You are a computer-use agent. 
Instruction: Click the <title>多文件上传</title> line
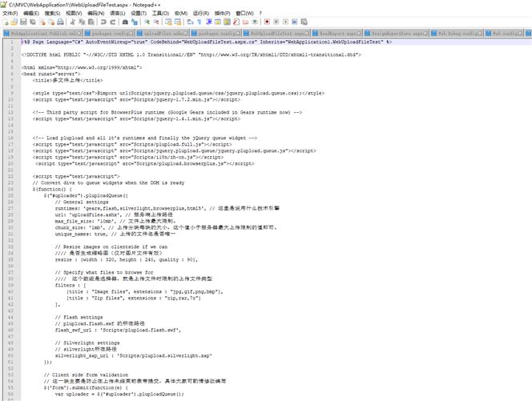pyautogui.click(x=67, y=80)
